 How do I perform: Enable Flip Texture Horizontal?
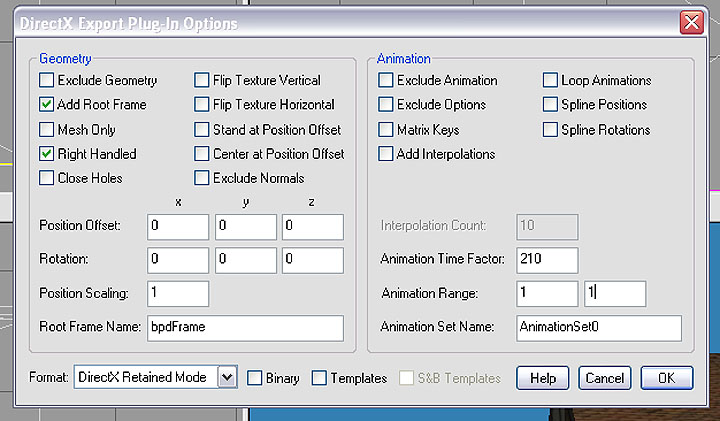point(202,105)
